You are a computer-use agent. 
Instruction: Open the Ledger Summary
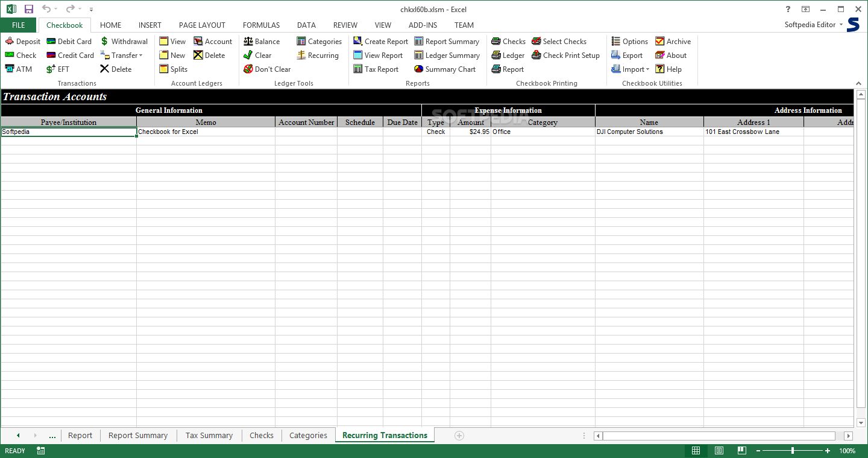click(447, 56)
